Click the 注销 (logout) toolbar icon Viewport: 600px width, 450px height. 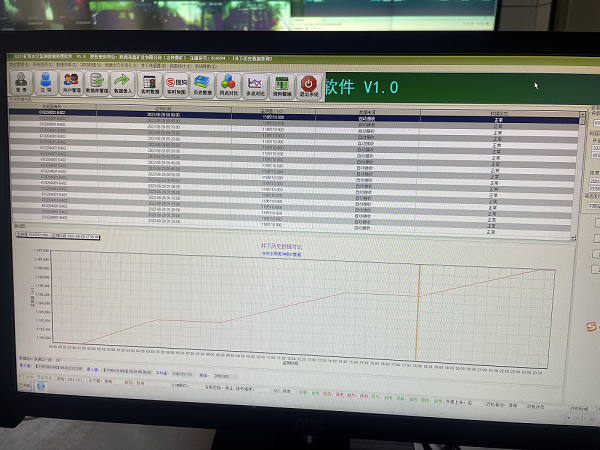point(46,84)
